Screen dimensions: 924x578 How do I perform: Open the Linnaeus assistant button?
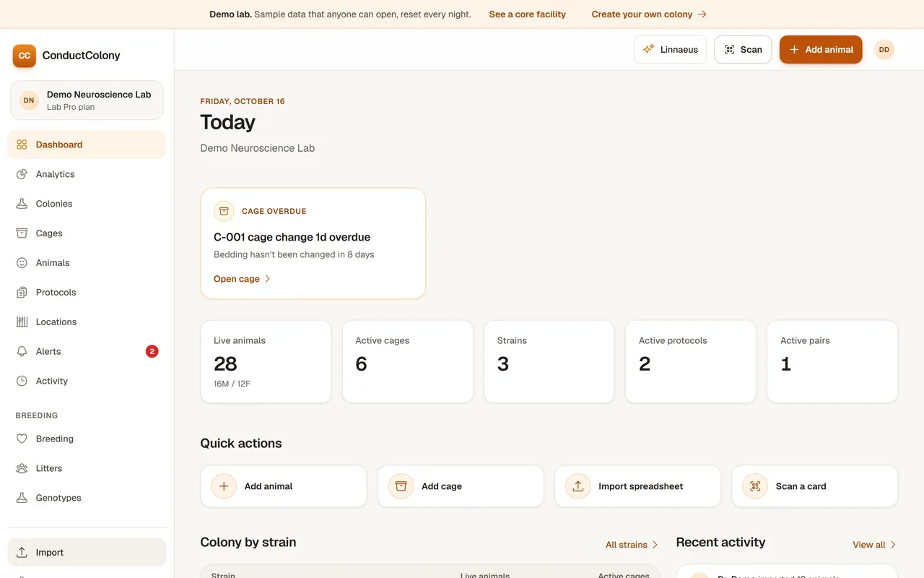670,50
